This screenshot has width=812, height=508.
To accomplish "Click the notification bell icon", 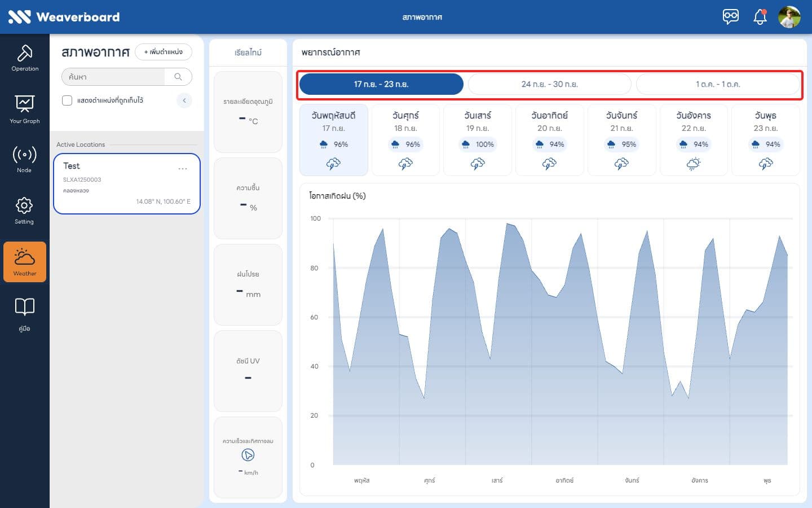I will 760,17.
